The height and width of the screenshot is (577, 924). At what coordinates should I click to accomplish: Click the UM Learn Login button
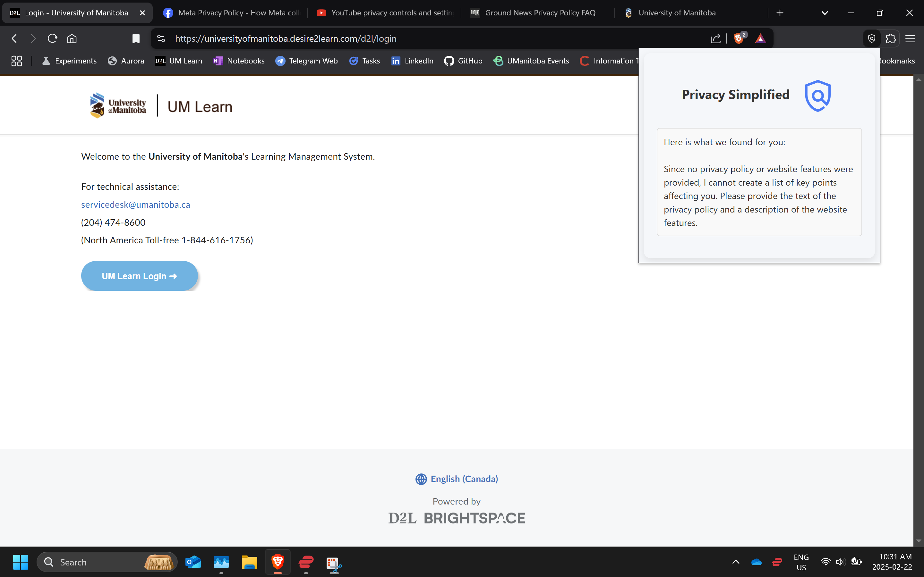click(139, 276)
